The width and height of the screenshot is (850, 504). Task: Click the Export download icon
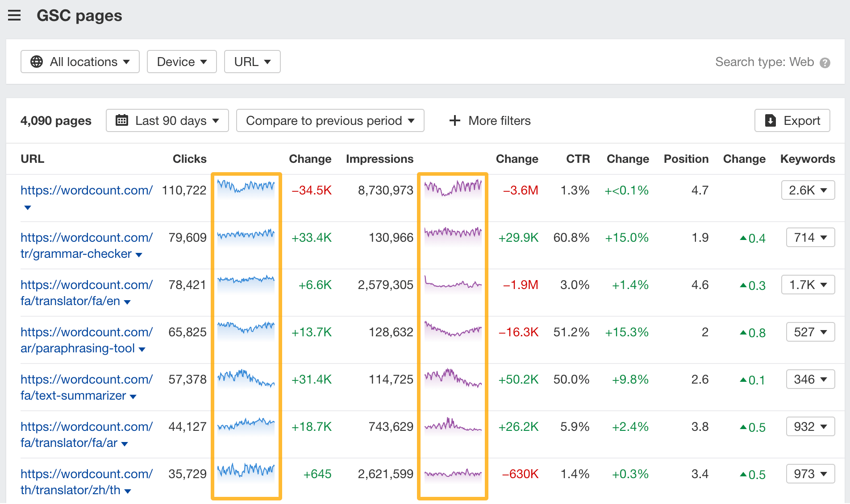pyautogui.click(x=770, y=120)
